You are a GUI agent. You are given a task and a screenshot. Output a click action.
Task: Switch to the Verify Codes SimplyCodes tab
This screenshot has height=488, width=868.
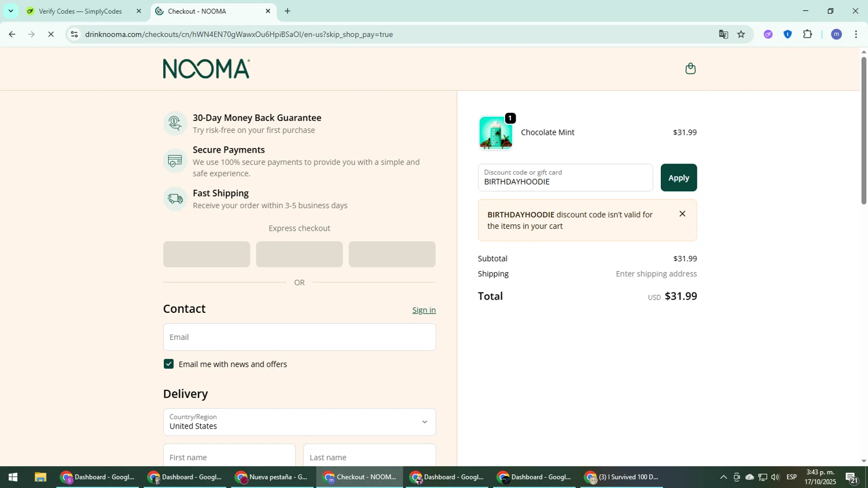pyautogui.click(x=80, y=11)
